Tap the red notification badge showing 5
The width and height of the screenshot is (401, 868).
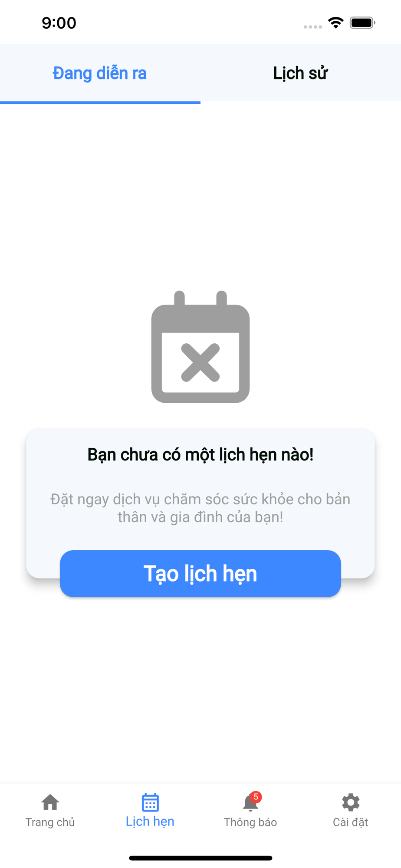pos(256,797)
